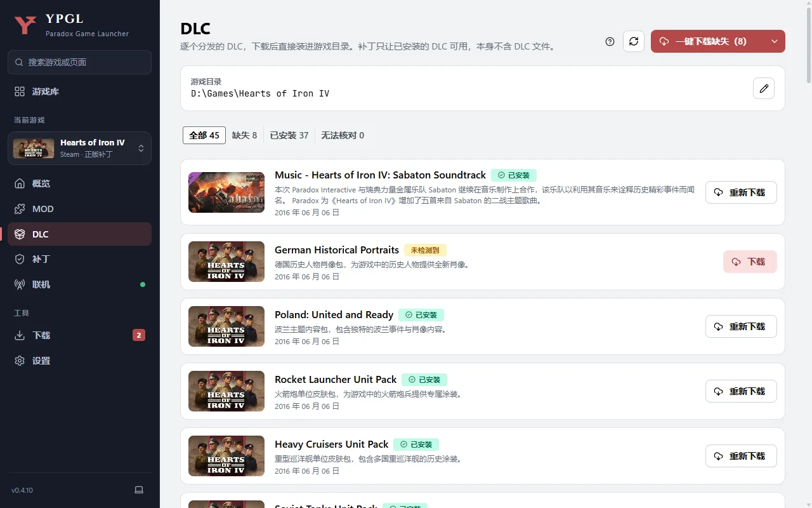Click the v0.4.10 version label

[22, 490]
